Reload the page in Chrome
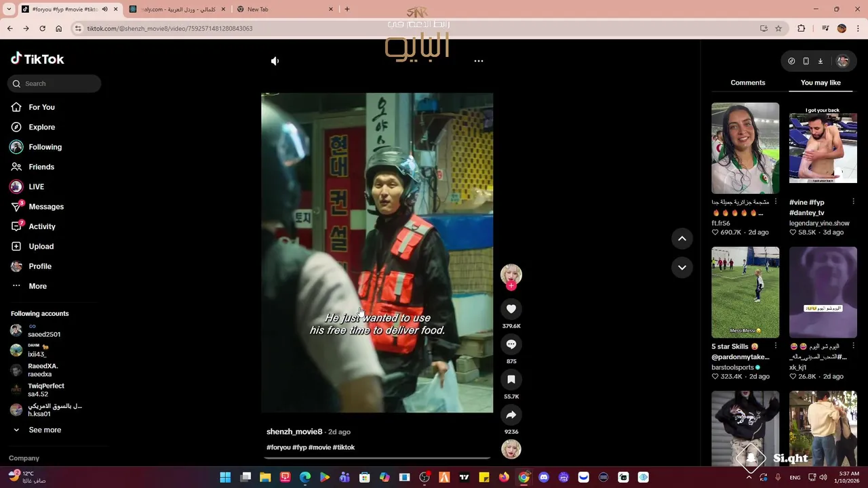The width and height of the screenshot is (868, 488). (x=42, y=28)
